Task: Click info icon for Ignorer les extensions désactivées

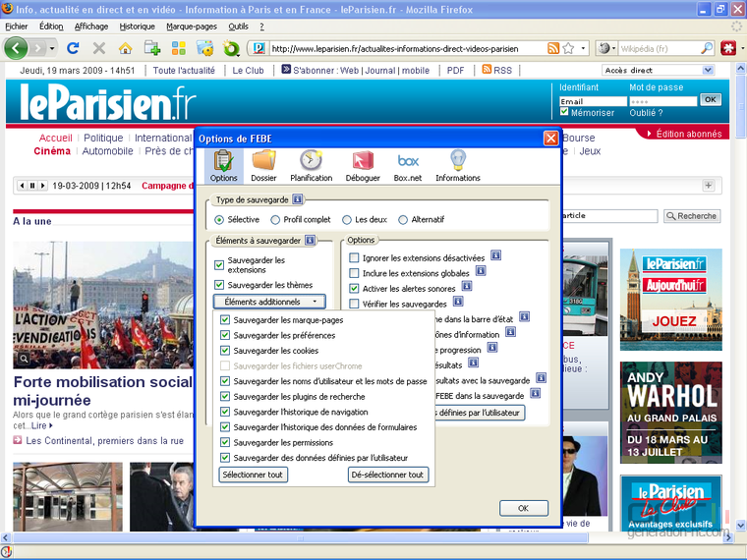Action: tap(495, 255)
